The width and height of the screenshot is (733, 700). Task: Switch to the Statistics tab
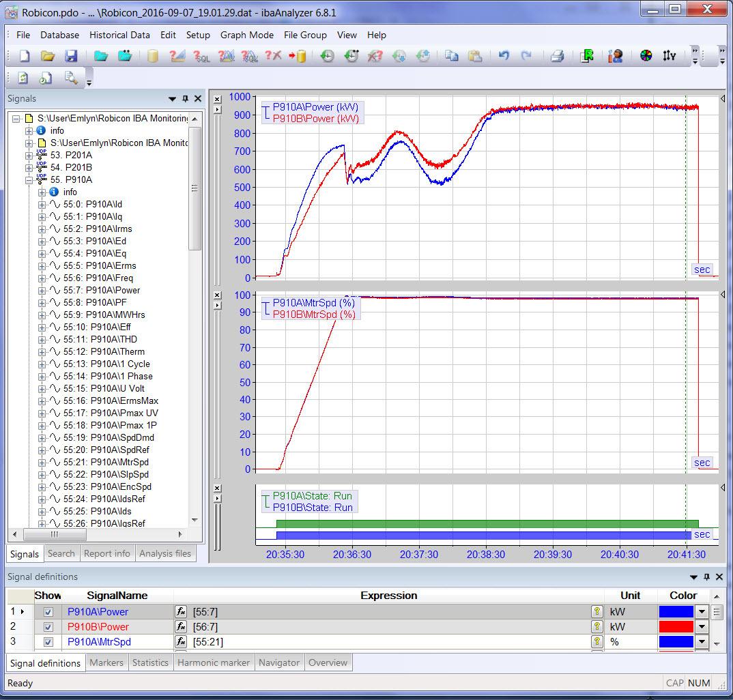click(150, 662)
